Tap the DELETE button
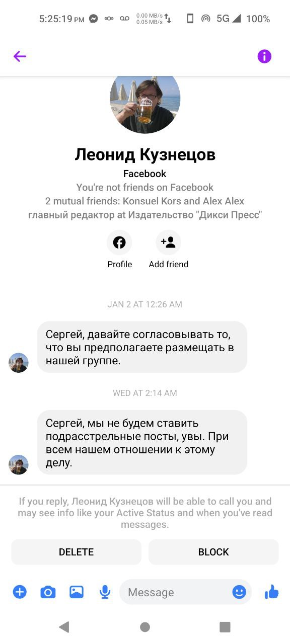 point(77,552)
